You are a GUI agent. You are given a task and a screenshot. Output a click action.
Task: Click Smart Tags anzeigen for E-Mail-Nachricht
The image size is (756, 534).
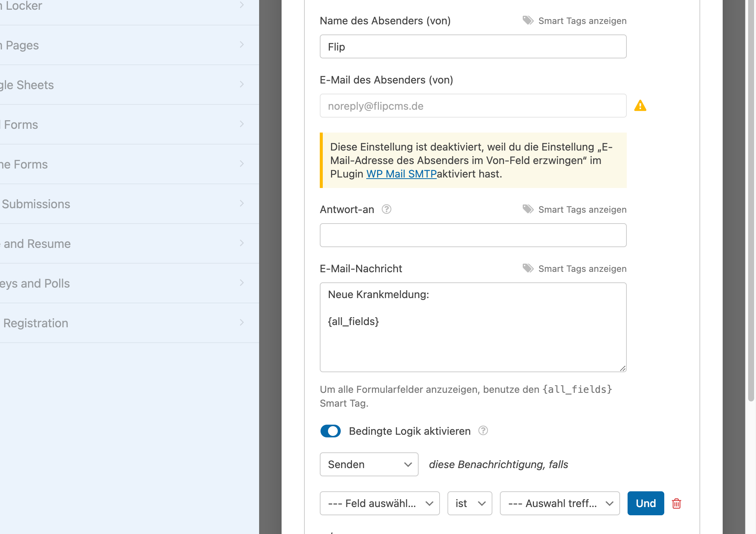point(582,269)
